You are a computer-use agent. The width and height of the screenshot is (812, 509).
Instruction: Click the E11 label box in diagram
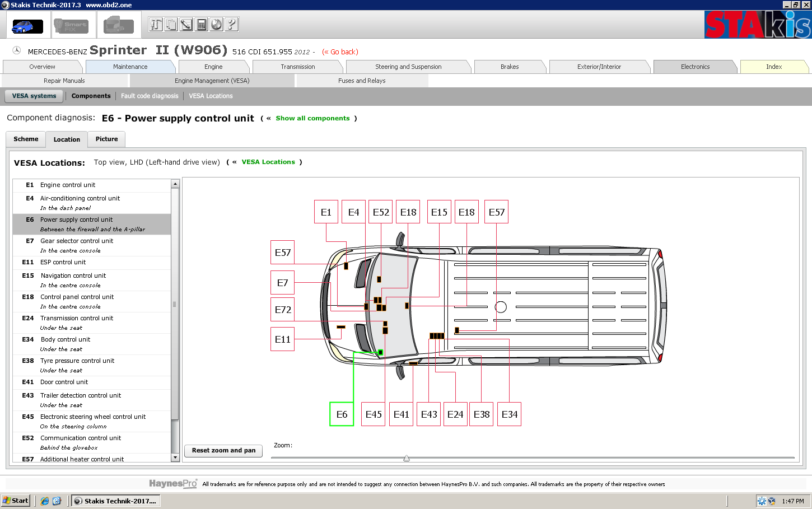[x=282, y=339]
